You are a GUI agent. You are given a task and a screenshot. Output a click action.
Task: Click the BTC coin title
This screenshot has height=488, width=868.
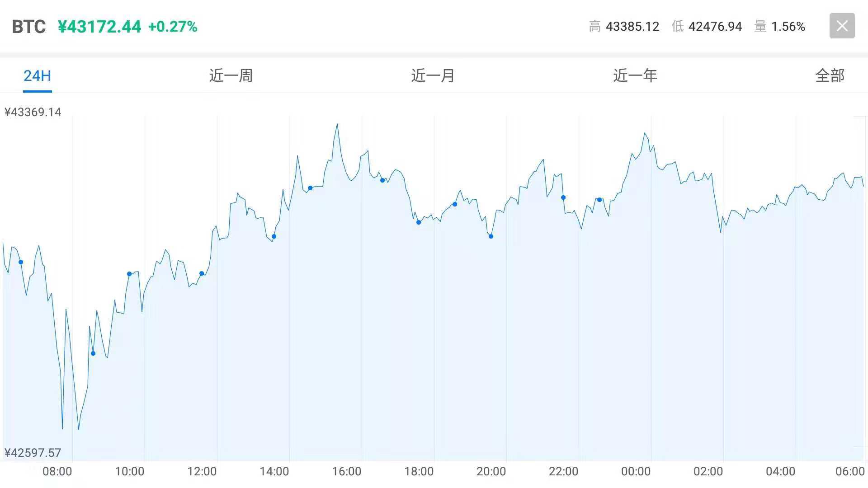tap(29, 27)
